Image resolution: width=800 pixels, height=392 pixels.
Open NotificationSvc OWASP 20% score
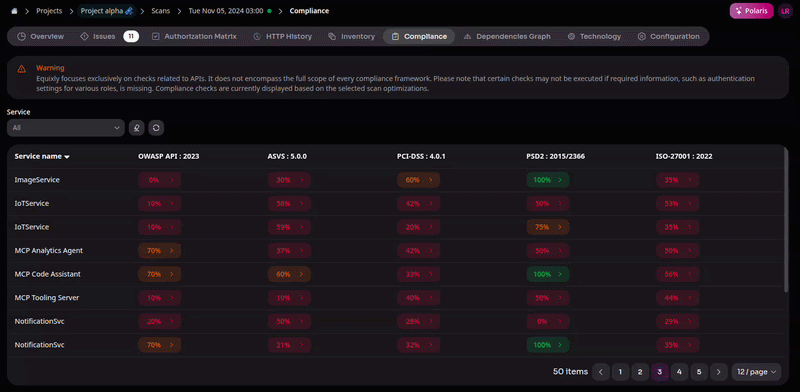click(160, 322)
